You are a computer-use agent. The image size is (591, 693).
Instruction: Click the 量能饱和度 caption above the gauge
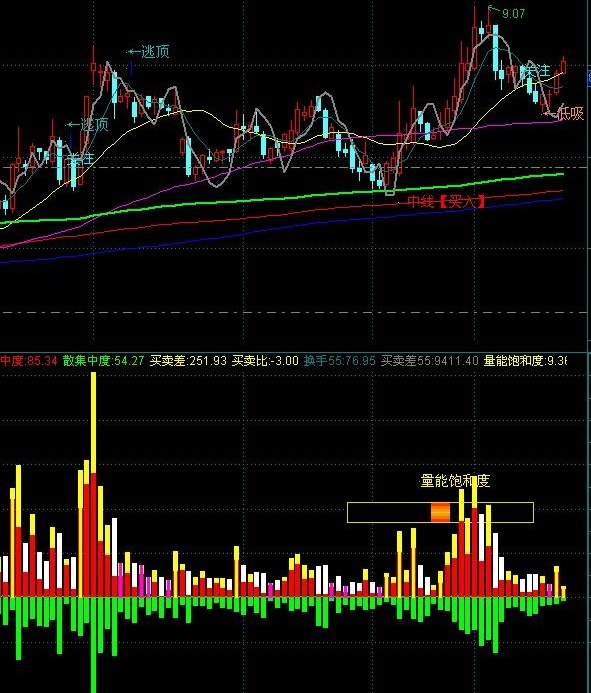click(x=455, y=481)
